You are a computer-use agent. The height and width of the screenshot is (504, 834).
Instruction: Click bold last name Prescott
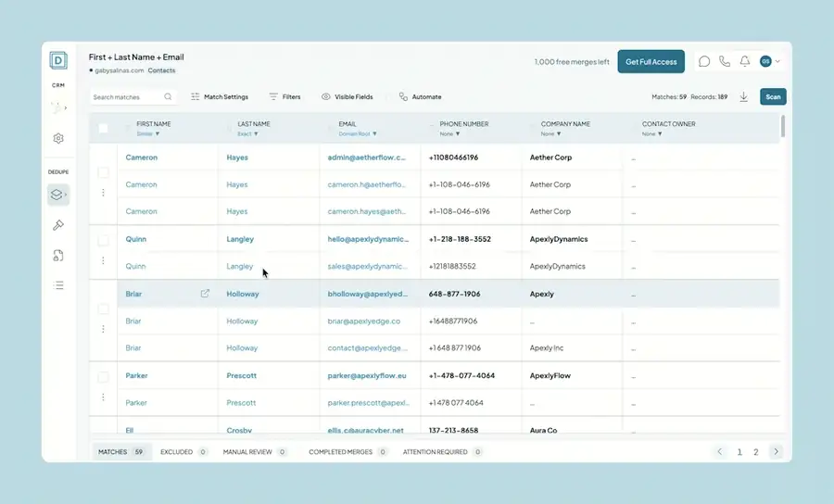(x=242, y=375)
